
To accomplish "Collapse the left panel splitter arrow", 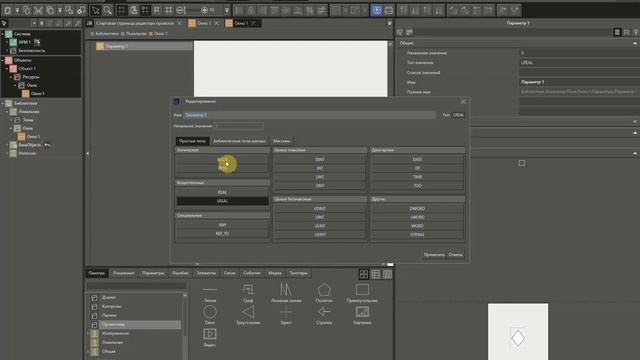I will [x=87, y=153].
